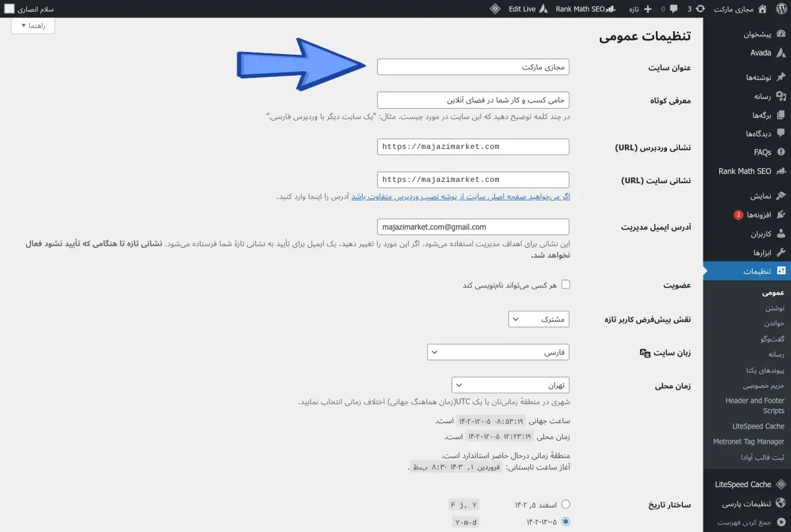Click the settings sliders icon for تنظیمات
791x532 pixels.
click(781, 271)
